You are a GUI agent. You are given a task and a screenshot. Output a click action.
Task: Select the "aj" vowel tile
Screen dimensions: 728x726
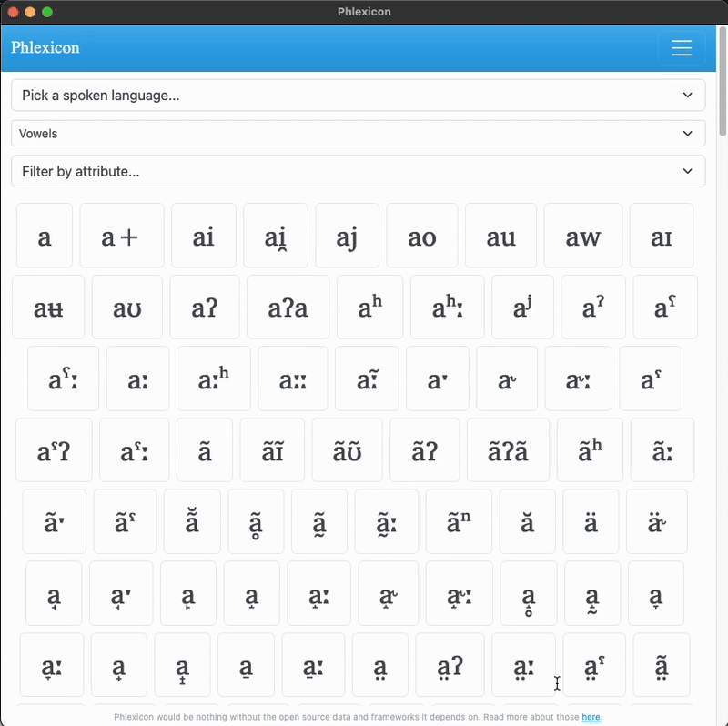(x=347, y=235)
